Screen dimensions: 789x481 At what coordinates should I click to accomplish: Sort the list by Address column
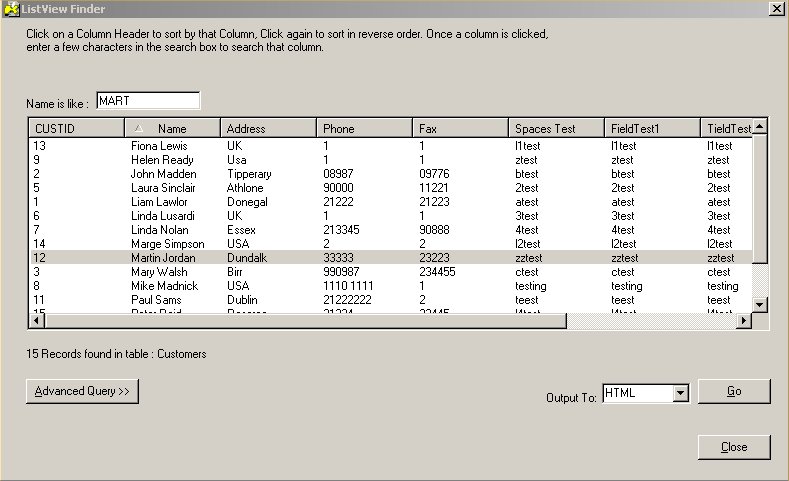(268, 128)
